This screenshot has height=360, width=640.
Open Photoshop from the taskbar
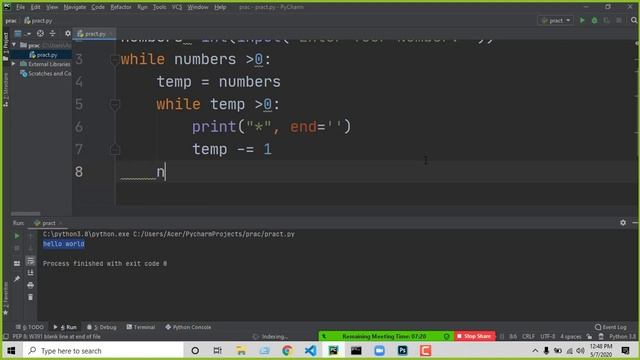(402, 351)
